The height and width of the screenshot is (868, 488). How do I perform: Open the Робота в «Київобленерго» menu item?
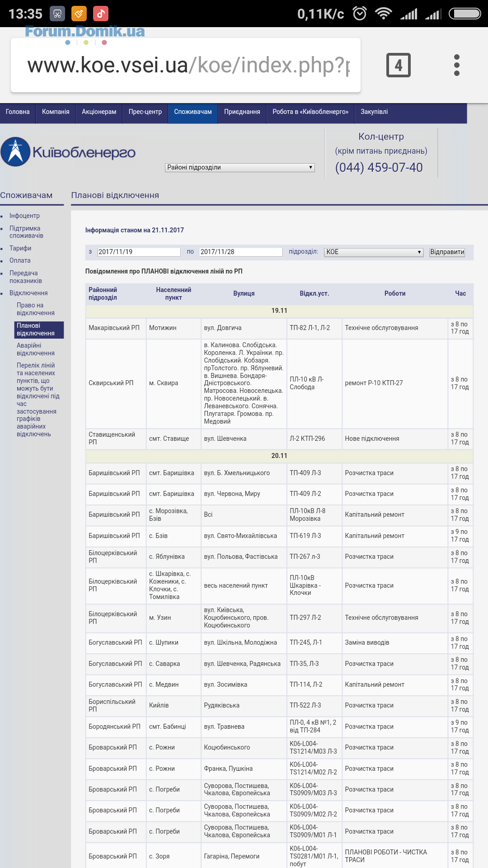(x=310, y=113)
